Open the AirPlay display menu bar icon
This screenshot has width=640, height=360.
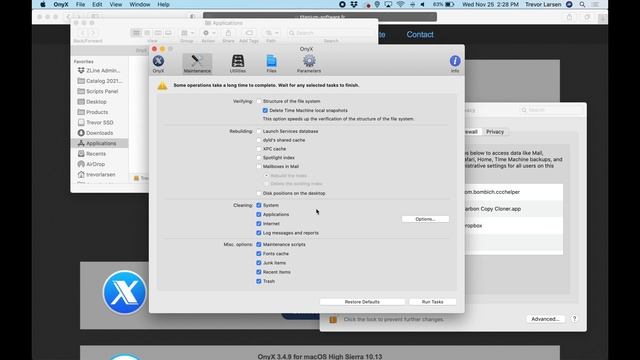point(388,4)
